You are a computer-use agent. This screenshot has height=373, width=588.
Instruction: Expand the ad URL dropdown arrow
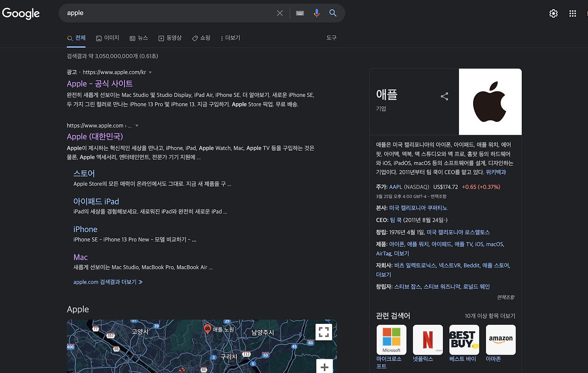150,73
